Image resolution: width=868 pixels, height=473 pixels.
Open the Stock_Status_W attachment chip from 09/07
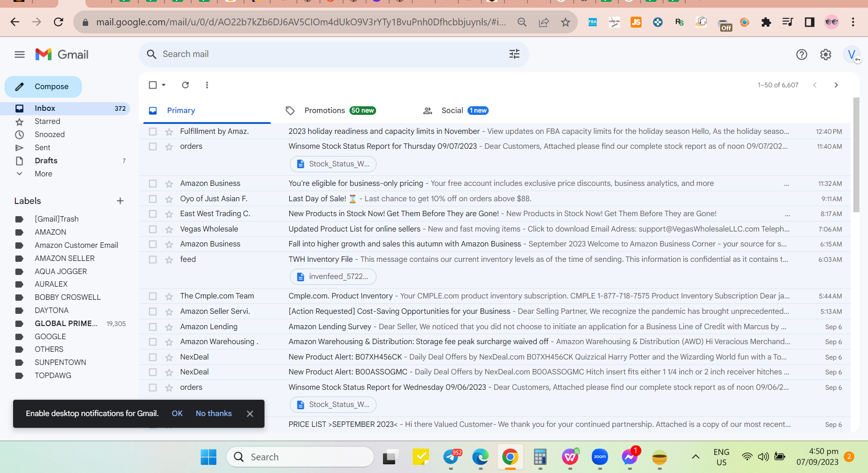pos(333,164)
